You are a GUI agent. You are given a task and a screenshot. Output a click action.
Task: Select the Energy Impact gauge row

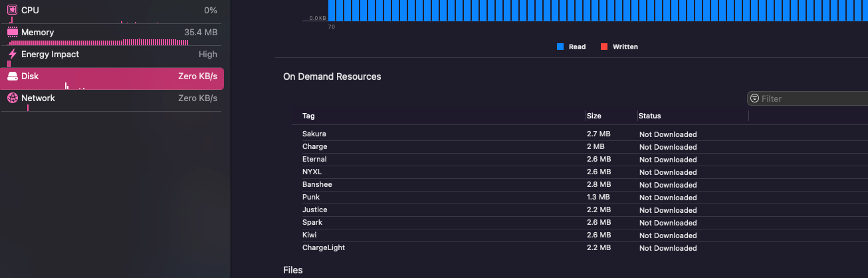click(x=112, y=56)
